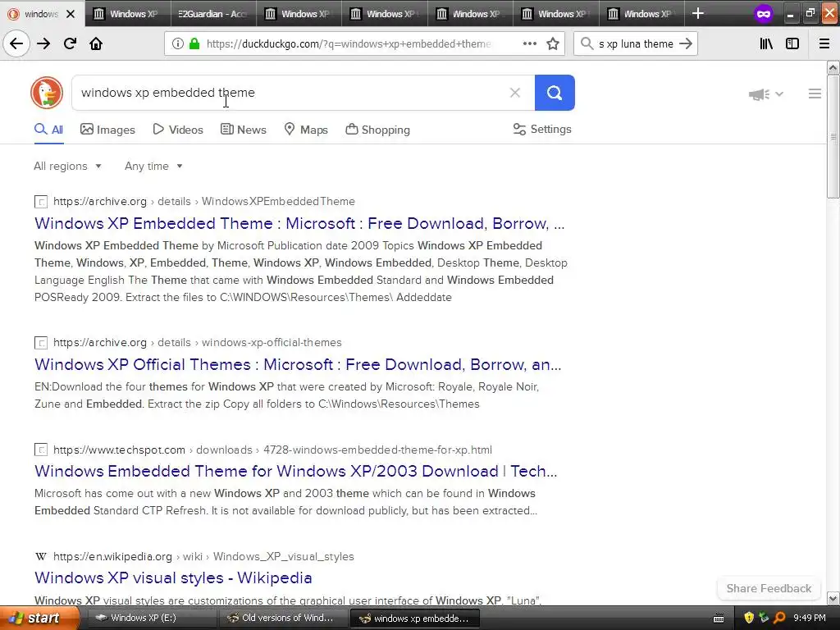Open Windows XP visual styles Wikipedia link

click(173, 577)
